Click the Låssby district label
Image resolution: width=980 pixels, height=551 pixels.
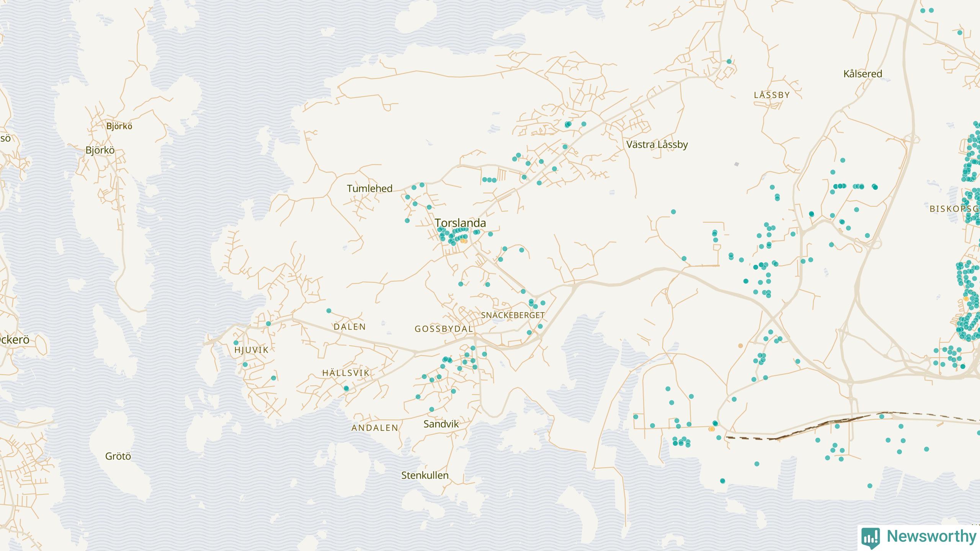pyautogui.click(x=772, y=95)
